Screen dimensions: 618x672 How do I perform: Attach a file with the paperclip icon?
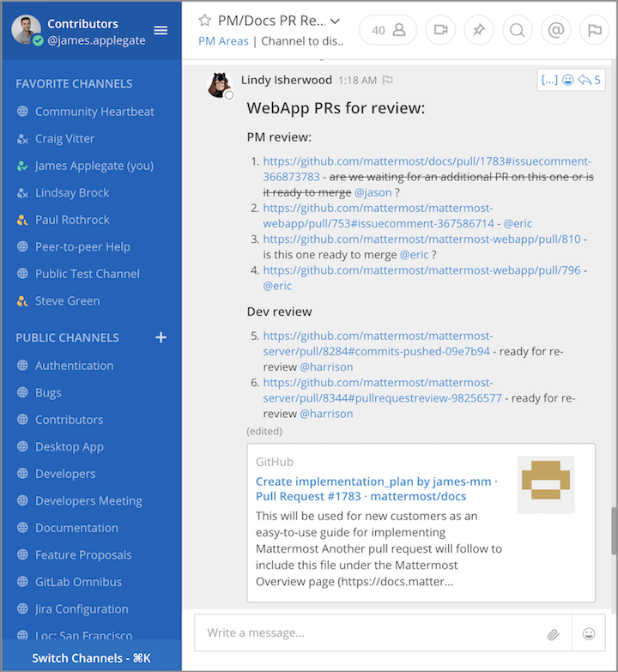[554, 634]
